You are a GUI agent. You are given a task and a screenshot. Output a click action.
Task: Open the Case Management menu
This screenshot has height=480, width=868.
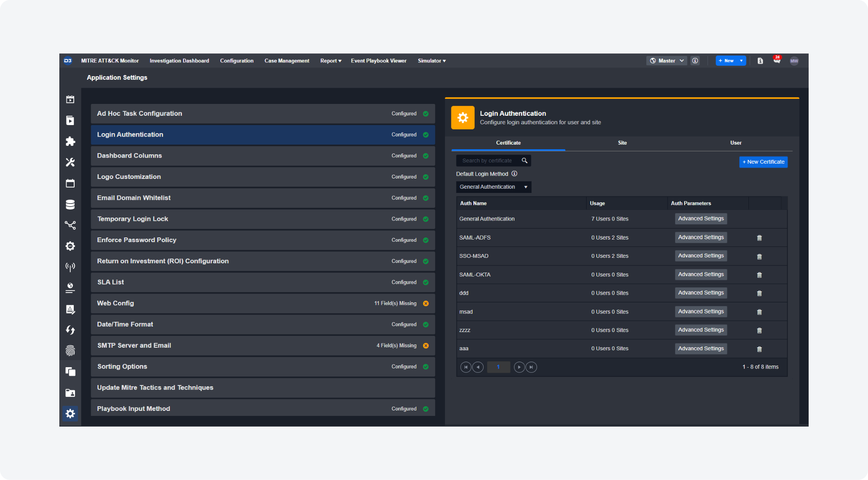click(x=287, y=61)
